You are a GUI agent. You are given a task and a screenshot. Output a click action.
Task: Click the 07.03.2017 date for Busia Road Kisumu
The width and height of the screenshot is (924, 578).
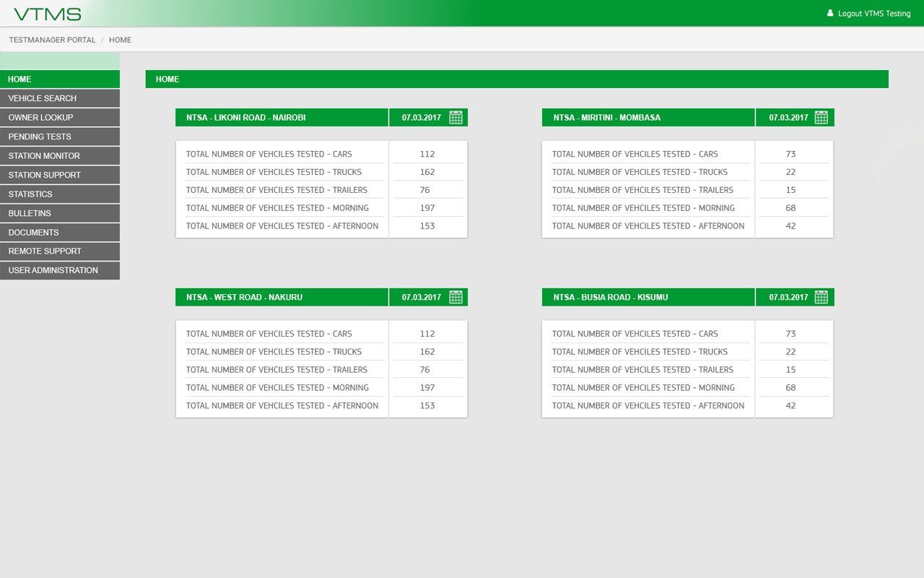click(x=788, y=297)
